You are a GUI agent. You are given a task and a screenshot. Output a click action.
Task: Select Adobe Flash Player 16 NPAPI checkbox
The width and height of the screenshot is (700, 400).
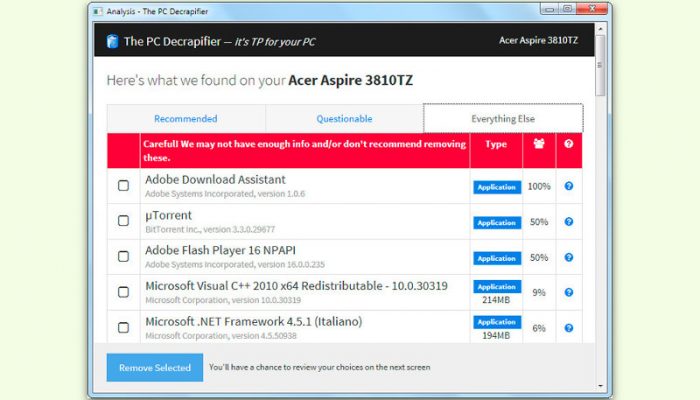[123, 256]
